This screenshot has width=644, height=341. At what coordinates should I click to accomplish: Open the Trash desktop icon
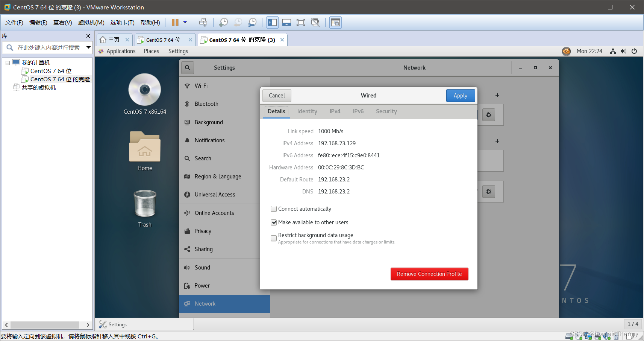[x=145, y=209]
